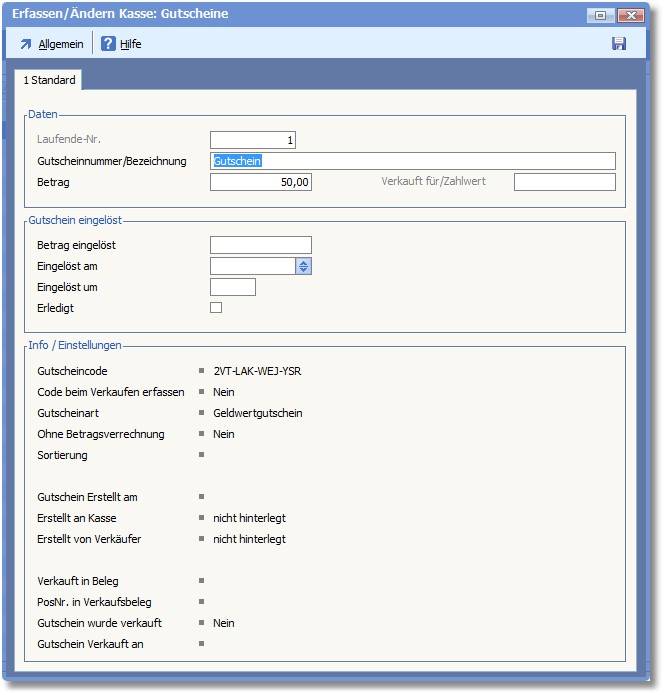Click the Betrag field showing 50,00
The width and height of the screenshot is (664, 695).
point(261,182)
